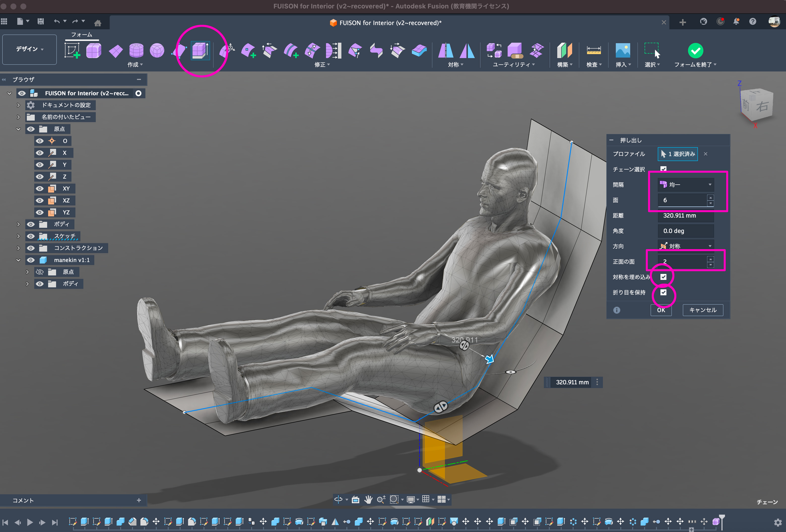The image size is (786, 532).
Task: Open the 間隔 spacing dropdown
Action: tap(686, 185)
